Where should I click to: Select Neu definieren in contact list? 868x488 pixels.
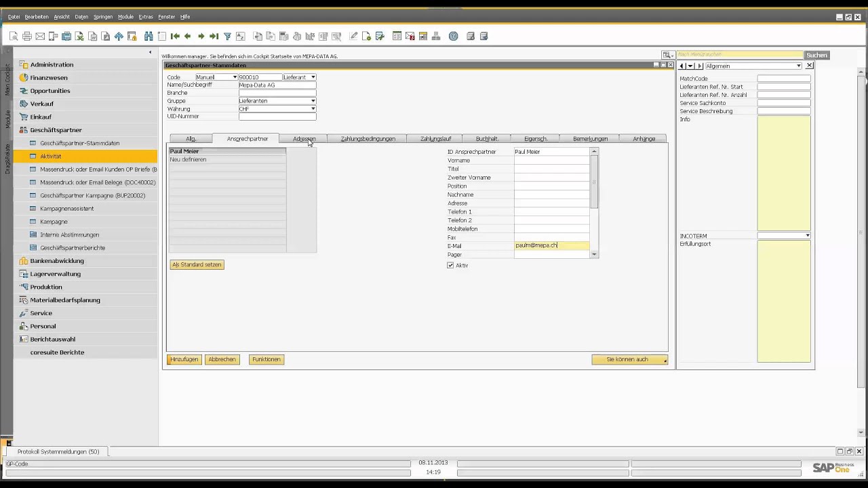tap(188, 160)
